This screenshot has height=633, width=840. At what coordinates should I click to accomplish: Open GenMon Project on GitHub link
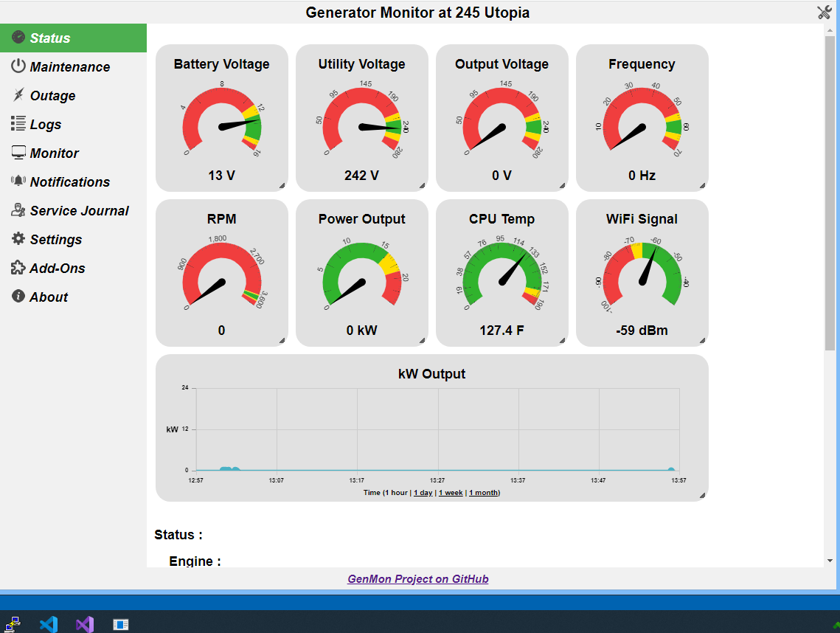[418, 579]
